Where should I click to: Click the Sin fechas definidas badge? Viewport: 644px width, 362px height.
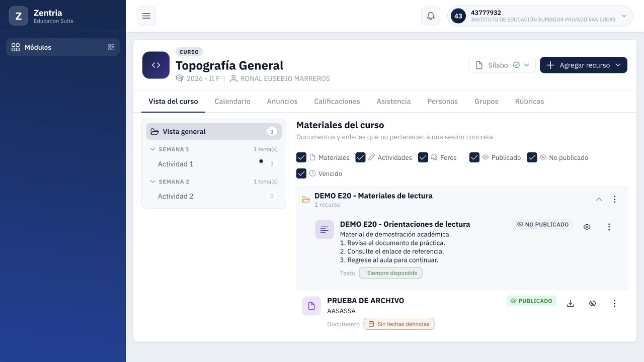(x=399, y=324)
